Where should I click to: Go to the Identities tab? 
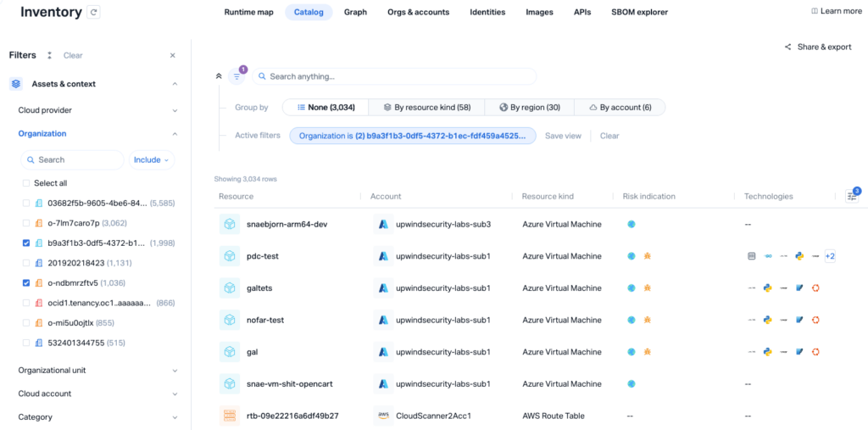(x=487, y=12)
